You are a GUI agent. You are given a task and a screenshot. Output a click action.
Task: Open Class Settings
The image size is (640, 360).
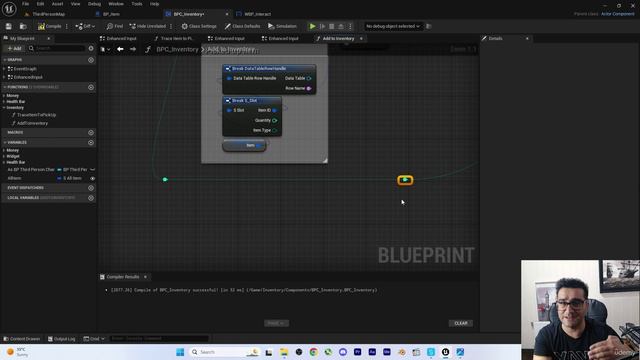[x=199, y=26]
